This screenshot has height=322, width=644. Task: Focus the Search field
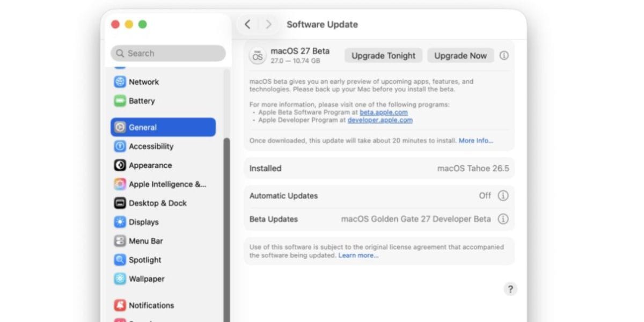(x=168, y=53)
